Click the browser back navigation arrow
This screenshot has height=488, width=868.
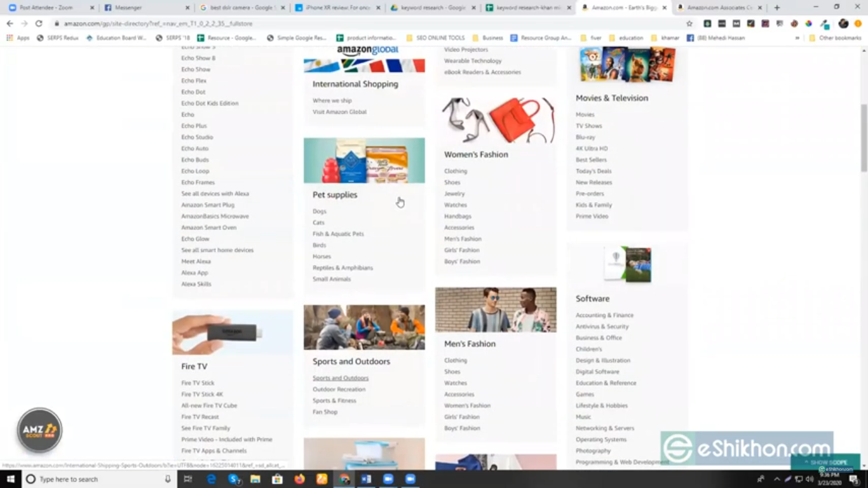click(10, 23)
